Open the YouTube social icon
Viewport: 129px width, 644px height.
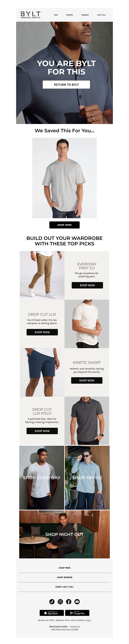tap(77, 602)
